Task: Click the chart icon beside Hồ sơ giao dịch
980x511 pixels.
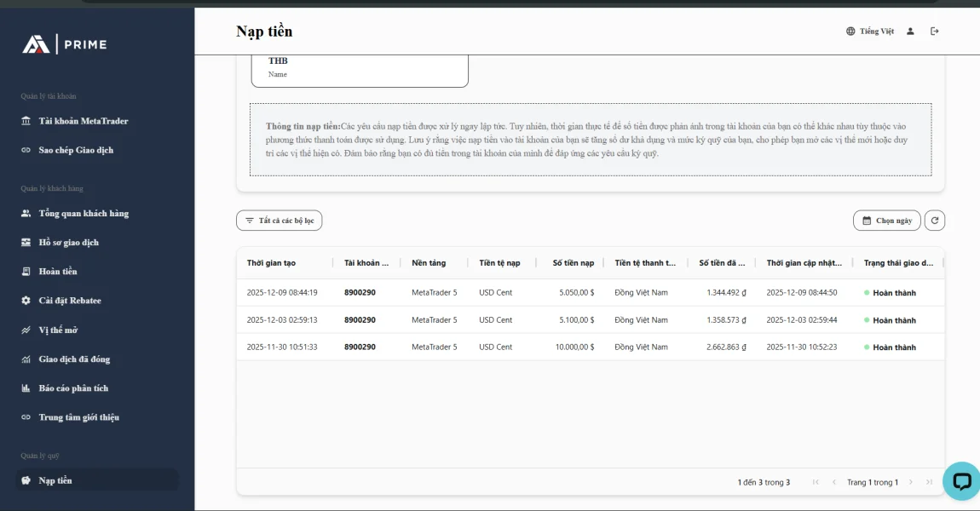Action: (26, 243)
